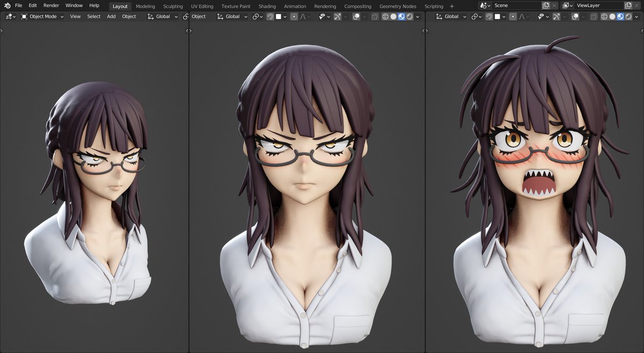This screenshot has height=353, width=644.
Task: Add a new view layer with copy icon
Action: click(628, 5)
